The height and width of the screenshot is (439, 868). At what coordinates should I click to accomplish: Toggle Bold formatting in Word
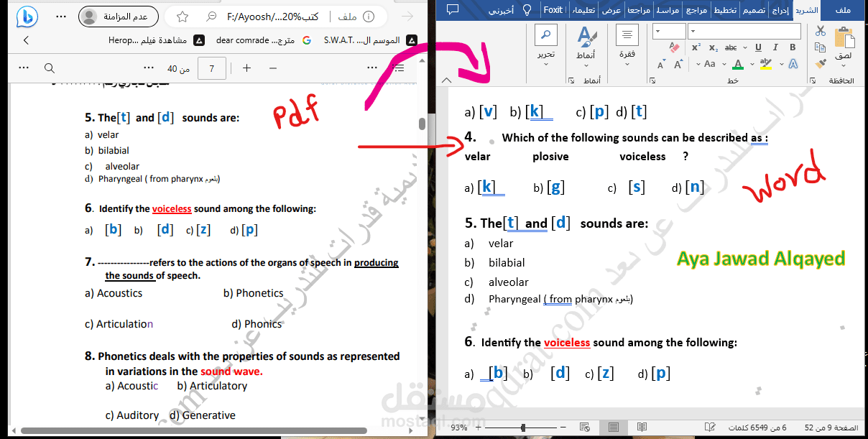[x=793, y=47]
